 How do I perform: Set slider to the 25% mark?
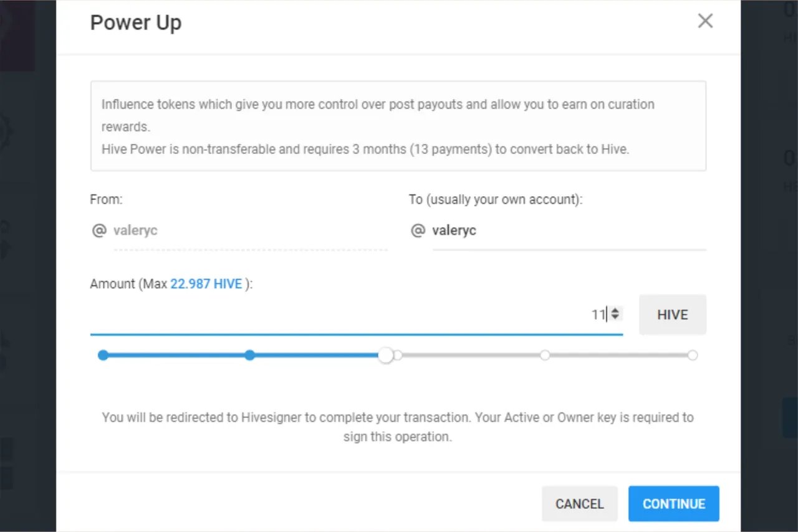pyautogui.click(x=250, y=355)
